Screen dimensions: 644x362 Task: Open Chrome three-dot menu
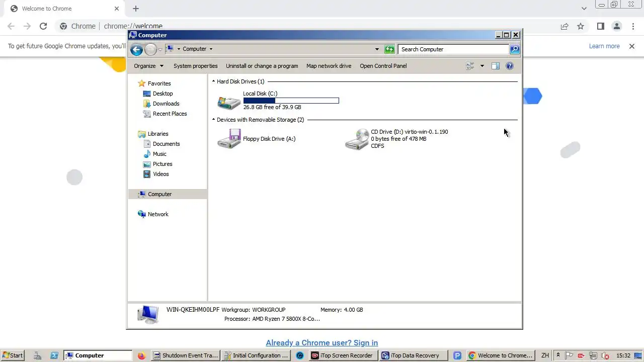coord(632,26)
